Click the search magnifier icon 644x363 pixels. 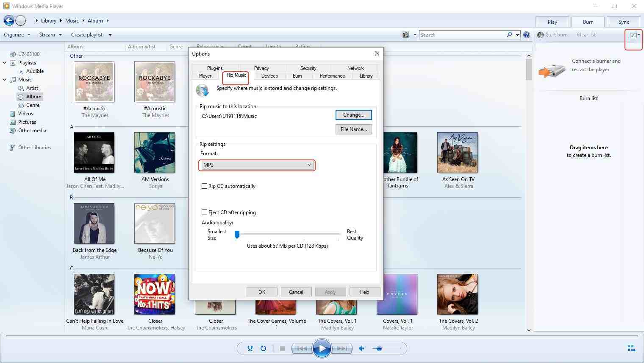click(x=509, y=35)
